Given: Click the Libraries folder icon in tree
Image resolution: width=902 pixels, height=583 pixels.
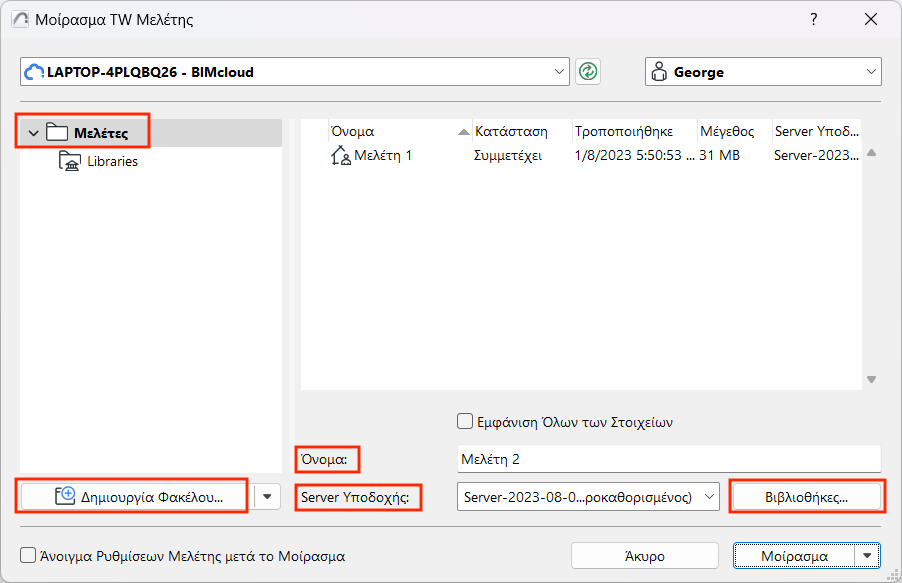Looking at the screenshot, I should click(x=70, y=161).
